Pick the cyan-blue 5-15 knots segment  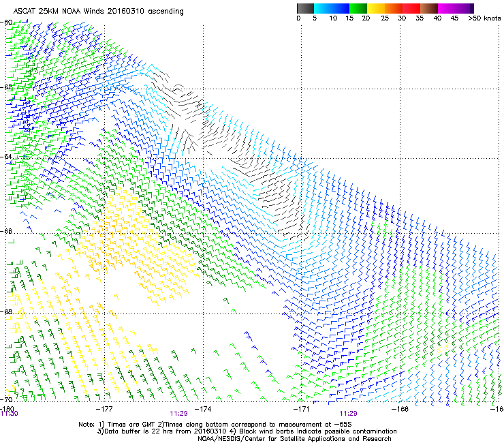(x=332, y=8)
